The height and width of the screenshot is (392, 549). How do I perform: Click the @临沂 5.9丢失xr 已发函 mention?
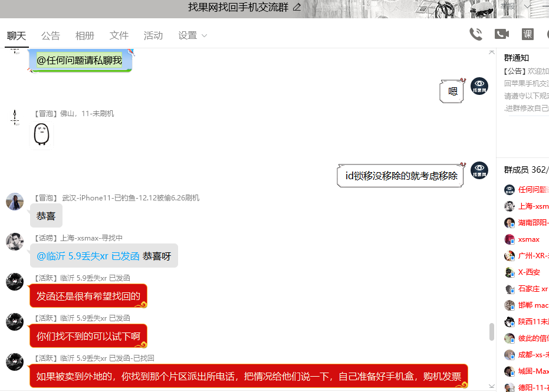point(88,256)
